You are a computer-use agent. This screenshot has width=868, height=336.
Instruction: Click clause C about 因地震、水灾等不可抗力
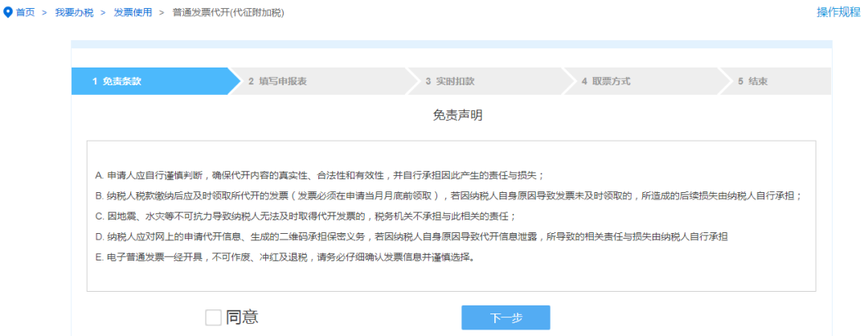[x=305, y=216]
